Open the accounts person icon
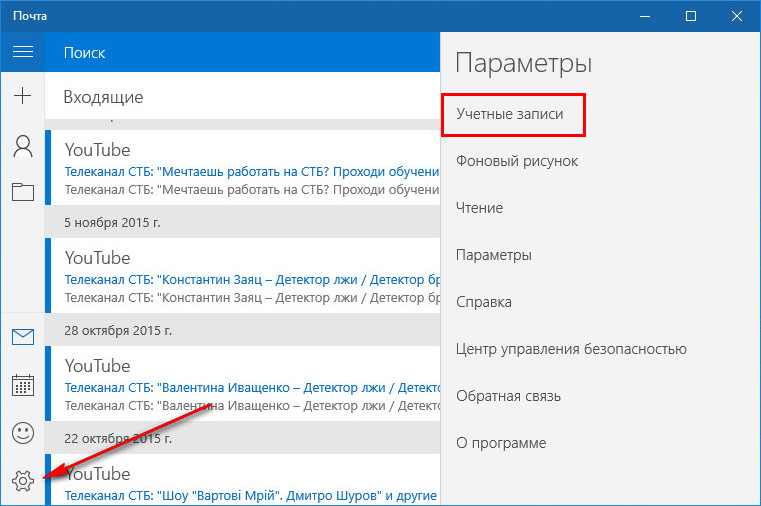This screenshot has height=506, width=761. [x=22, y=146]
